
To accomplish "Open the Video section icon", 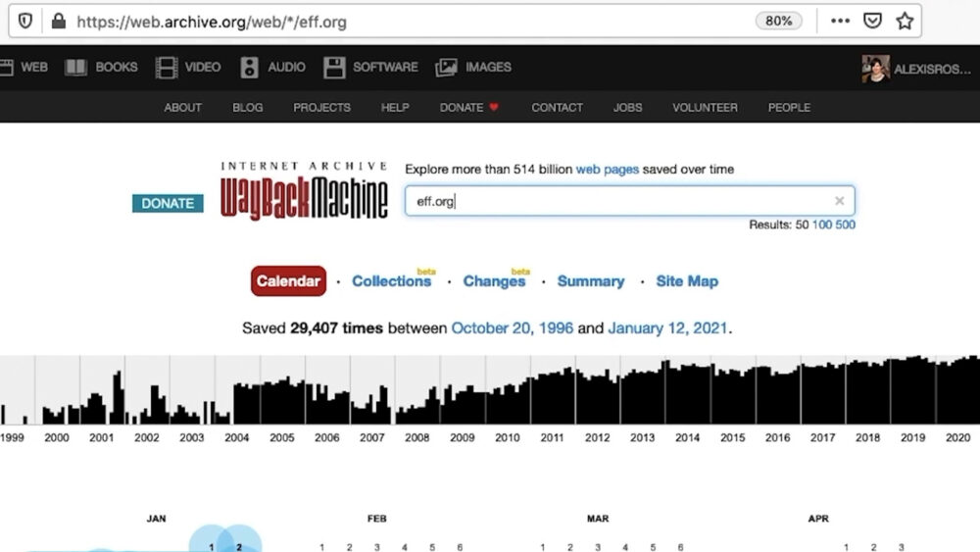I will click(167, 68).
